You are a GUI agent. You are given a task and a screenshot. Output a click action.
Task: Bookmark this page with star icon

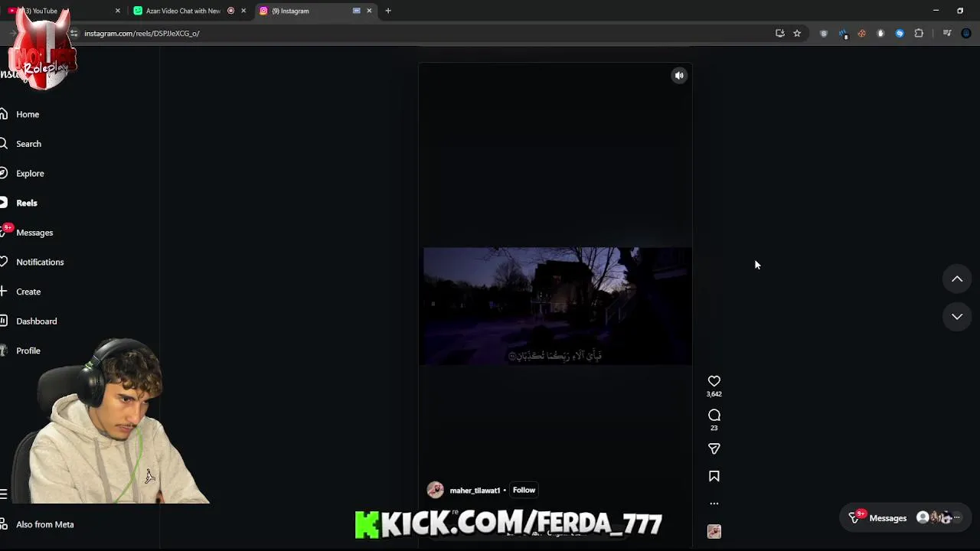pos(797,34)
